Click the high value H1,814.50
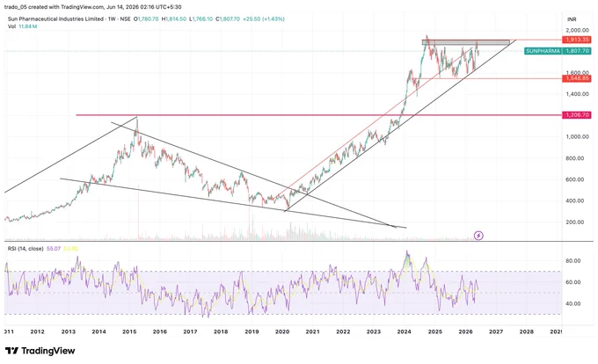This screenshot has height=364, width=598. 174,18
